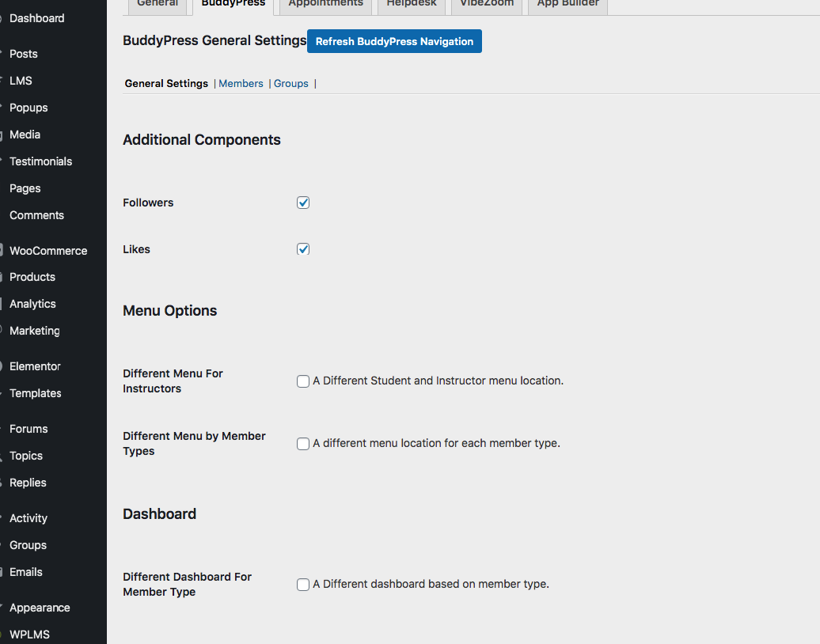The width and height of the screenshot is (820, 644).
Task: Click the Refresh BuddyPress Navigation button
Action: pyautogui.click(x=394, y=41)
